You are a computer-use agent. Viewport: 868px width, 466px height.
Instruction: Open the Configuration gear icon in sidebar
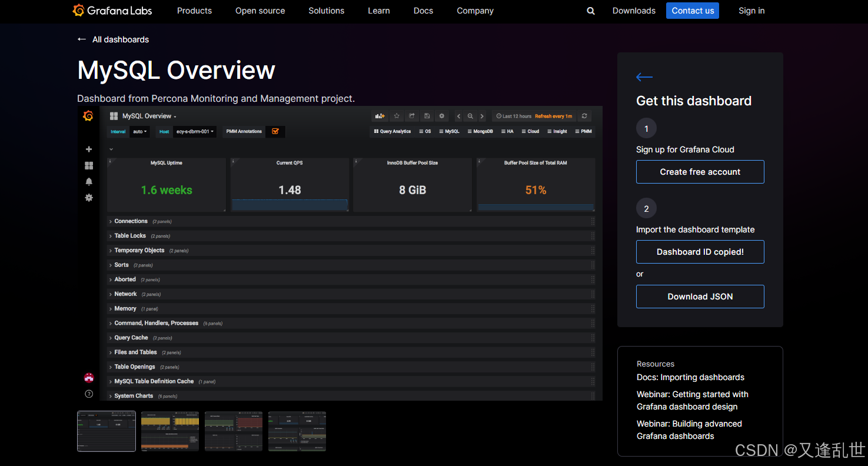click(x=89, y=198)
